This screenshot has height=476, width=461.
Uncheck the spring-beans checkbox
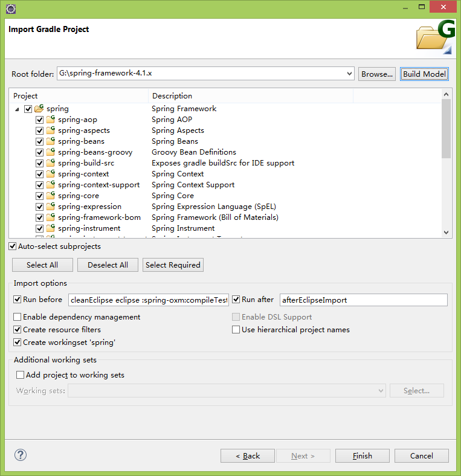click(x=39, y=141)
